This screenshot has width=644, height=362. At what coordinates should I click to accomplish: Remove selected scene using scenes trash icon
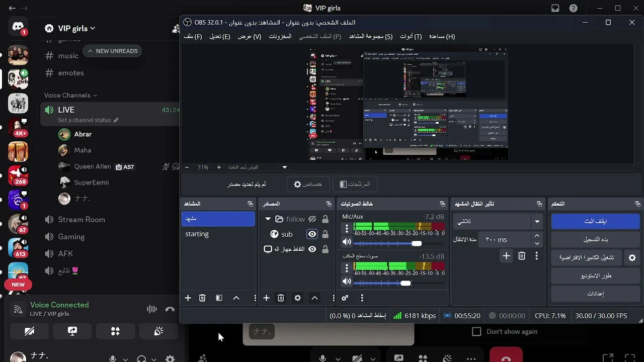click(x=202, y=298)
